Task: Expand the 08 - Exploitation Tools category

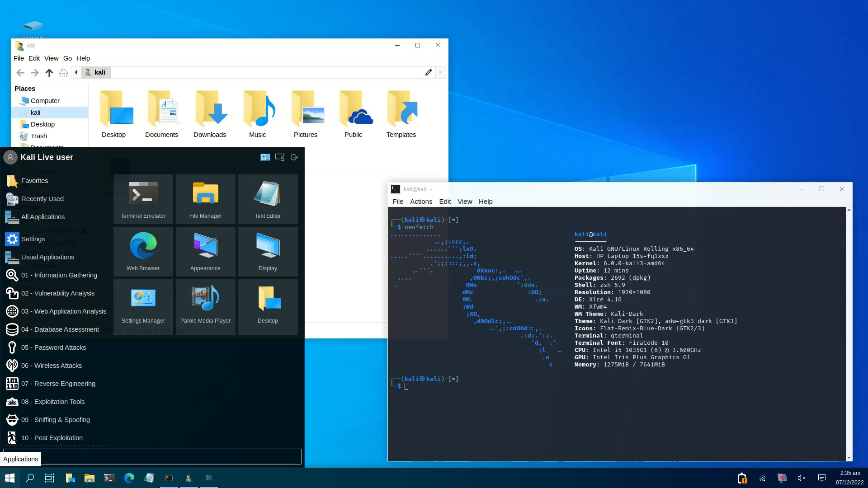Action: coord(53,401)
